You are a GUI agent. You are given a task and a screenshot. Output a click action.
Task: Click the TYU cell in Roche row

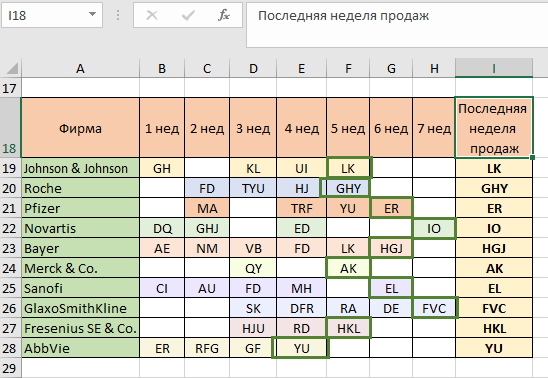[x=253, y=188]
